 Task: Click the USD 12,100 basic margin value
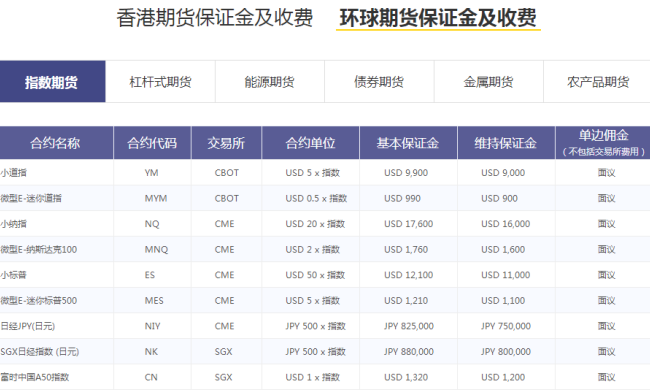tap(408, 275)
